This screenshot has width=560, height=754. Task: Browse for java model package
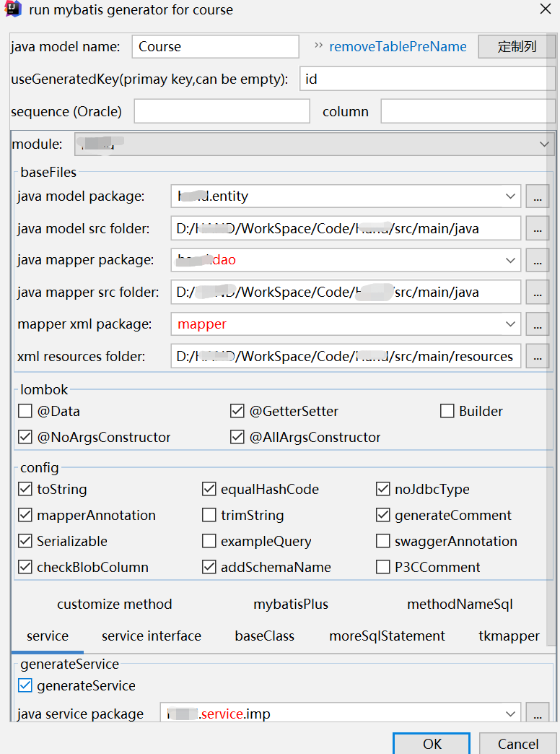(538, 196)
